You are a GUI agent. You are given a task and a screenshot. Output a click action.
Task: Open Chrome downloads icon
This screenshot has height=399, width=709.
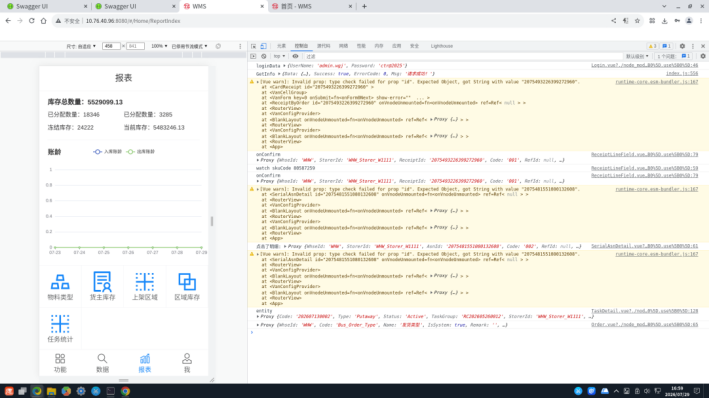pos(664,21)
